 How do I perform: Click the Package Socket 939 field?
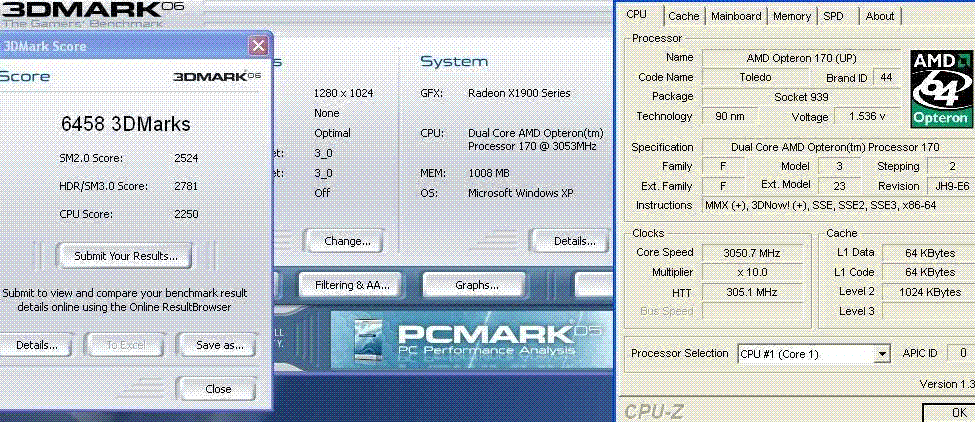click(x=802, y=97)
